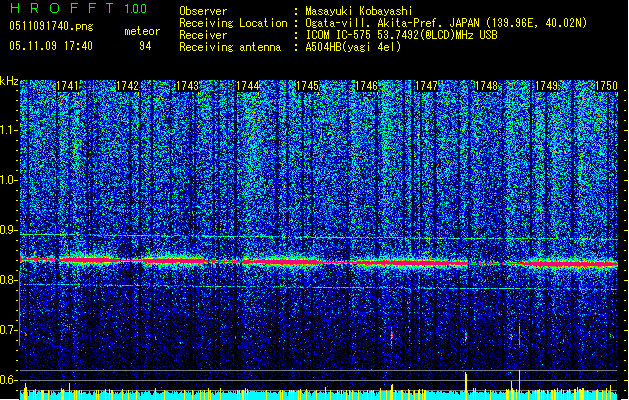
Task: Click the tall yellow spike in the bottom strip
Action: pyautogui.click(x=467, y=384)
